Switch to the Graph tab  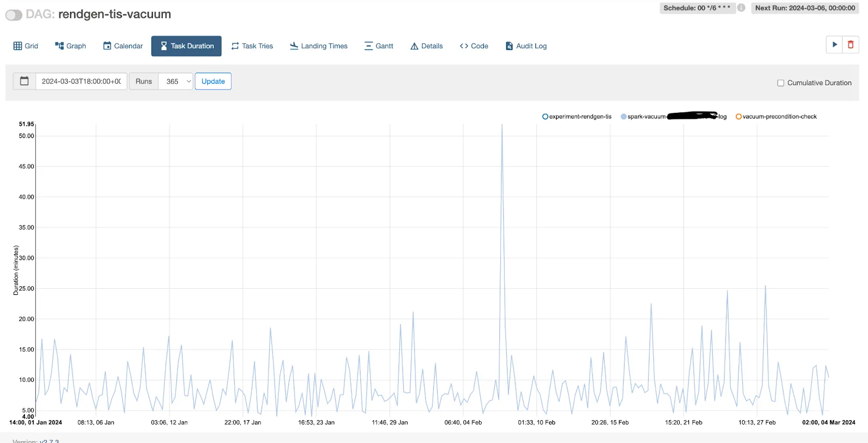[x=71, y=46]
